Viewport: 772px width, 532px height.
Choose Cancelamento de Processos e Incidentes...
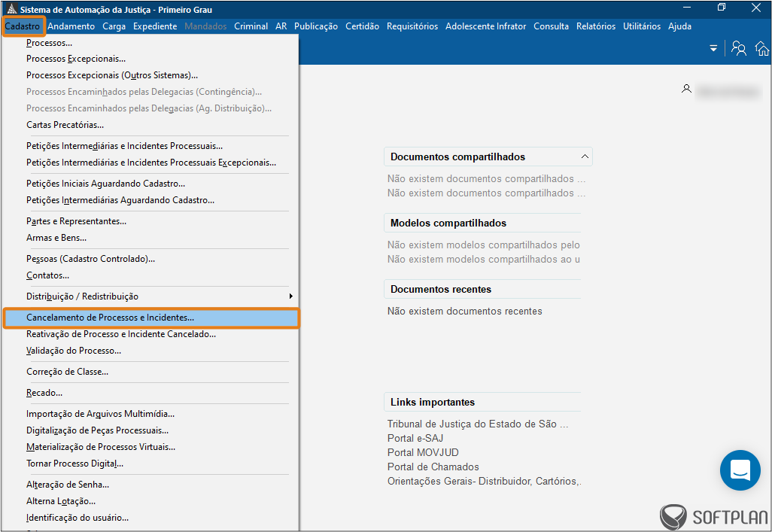[150, 318]
